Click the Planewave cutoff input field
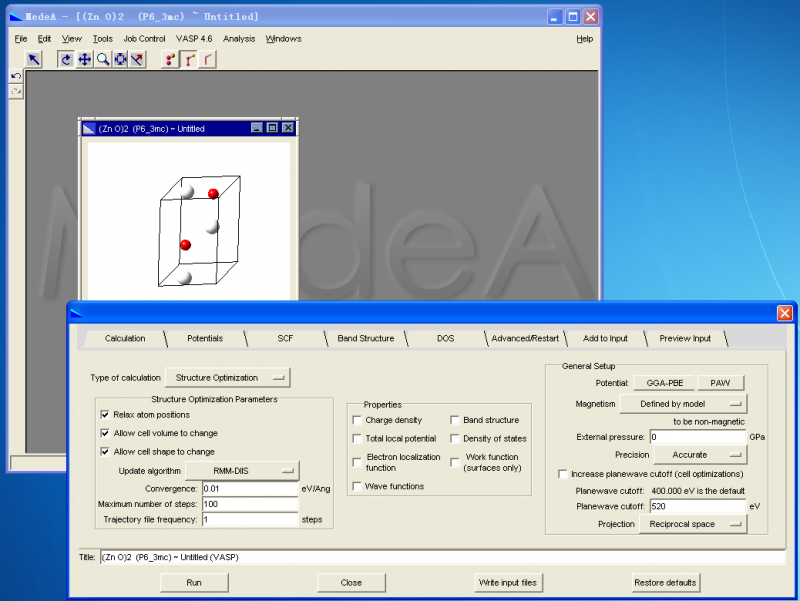Screen dimensions: 800x601 coord(697,507)
